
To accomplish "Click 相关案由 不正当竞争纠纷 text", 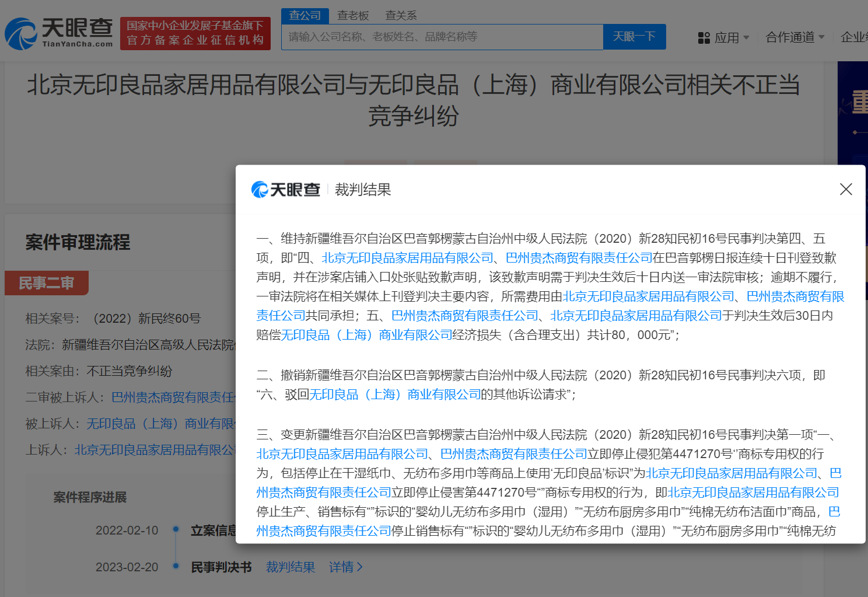I will coord(129,371).
